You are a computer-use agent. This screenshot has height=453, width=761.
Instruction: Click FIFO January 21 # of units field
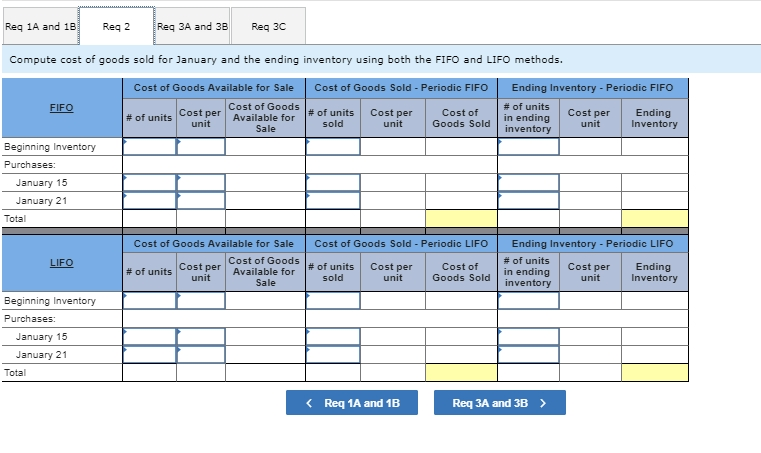149,201
